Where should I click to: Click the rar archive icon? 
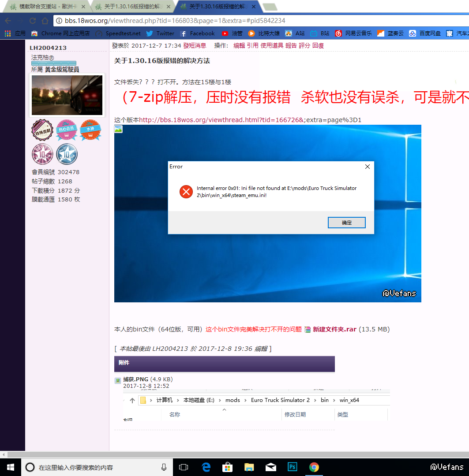click(x=308, y=329)
